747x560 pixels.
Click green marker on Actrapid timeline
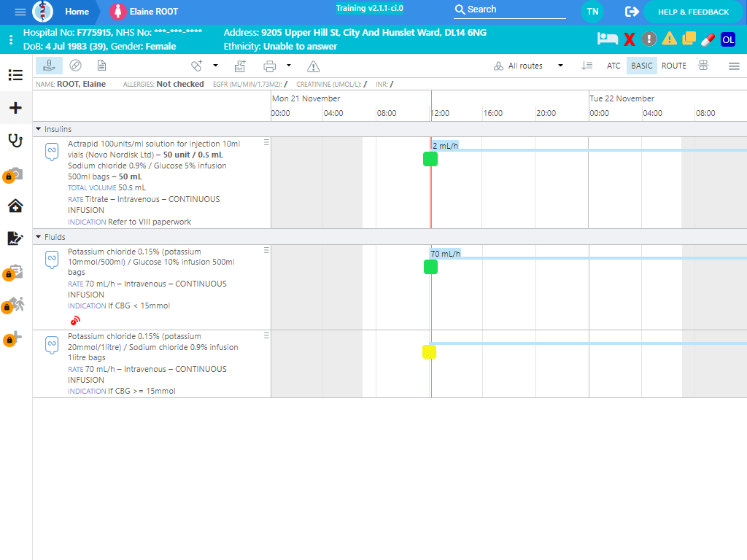[430, 159]
